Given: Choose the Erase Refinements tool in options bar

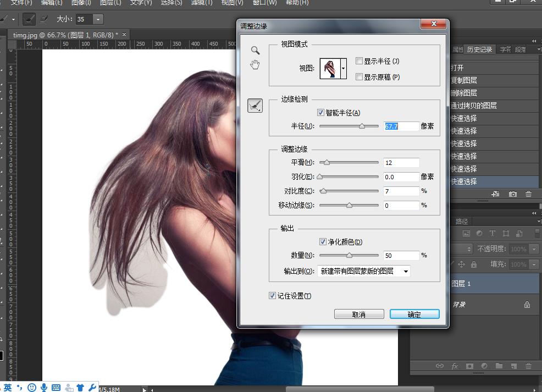Looking at the screenshot, I should pyautogui.click(x=44, y=19).
